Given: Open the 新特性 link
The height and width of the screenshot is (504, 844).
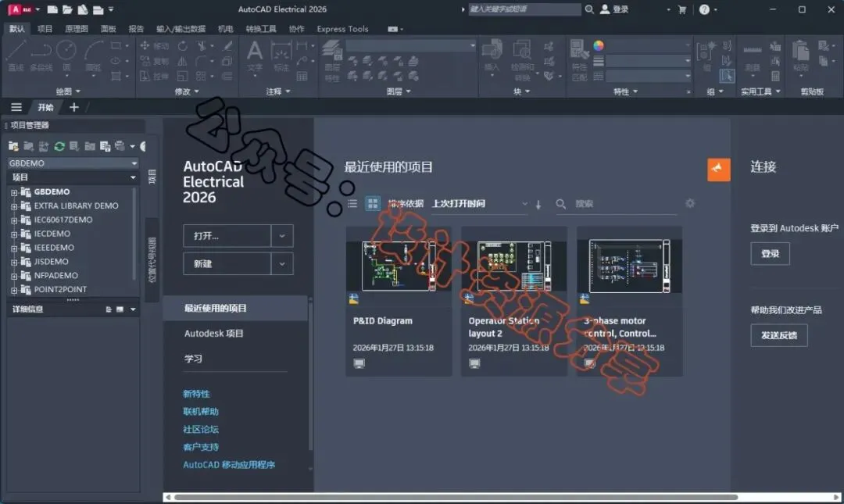Looking at the screenshot, I should click(x=196, y=394).
